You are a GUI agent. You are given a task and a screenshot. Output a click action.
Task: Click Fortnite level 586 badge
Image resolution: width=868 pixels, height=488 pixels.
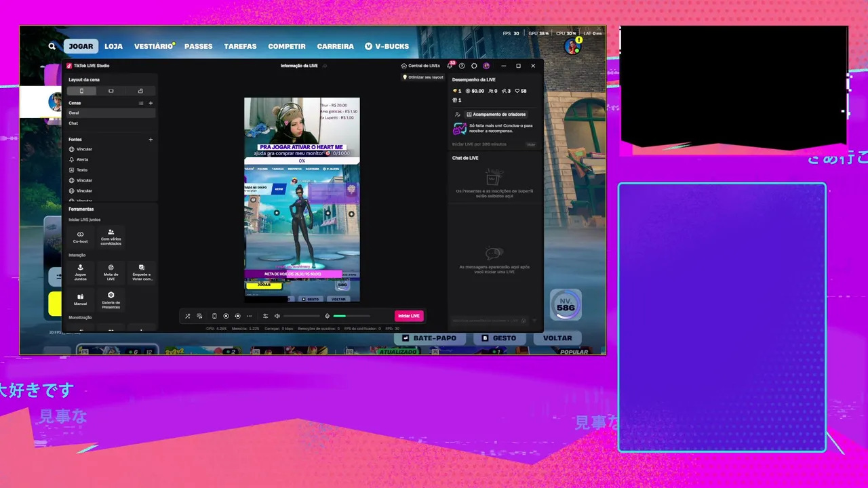(566, 306)
